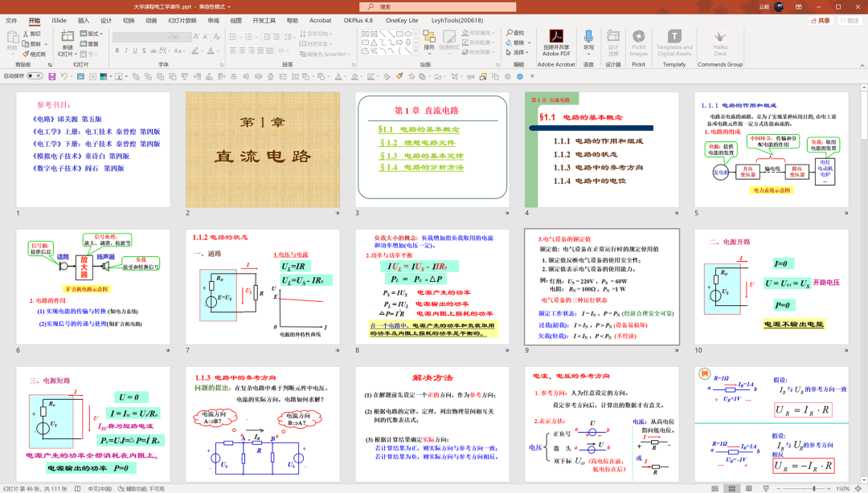Click the Share (共享) button
The height and width of the screenshot is (493, 868).
[x=821, y=20]
